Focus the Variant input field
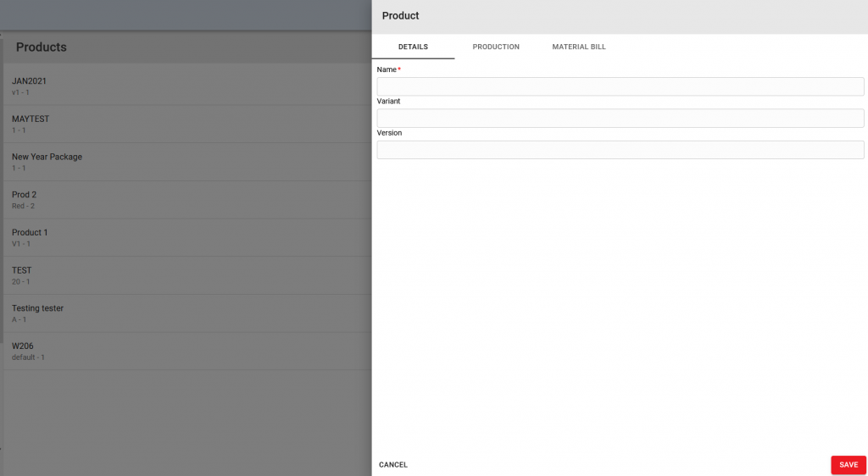 [x=620, y=118]
